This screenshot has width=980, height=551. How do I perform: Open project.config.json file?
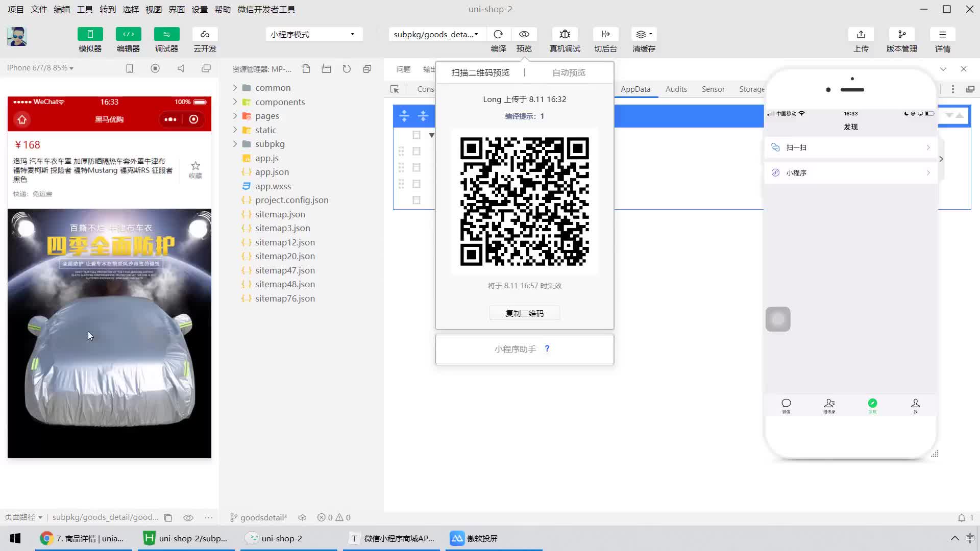(x=292, y=200)
